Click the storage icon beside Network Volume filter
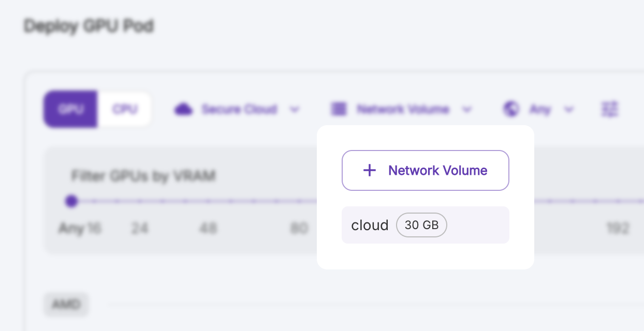 (339, 109)
